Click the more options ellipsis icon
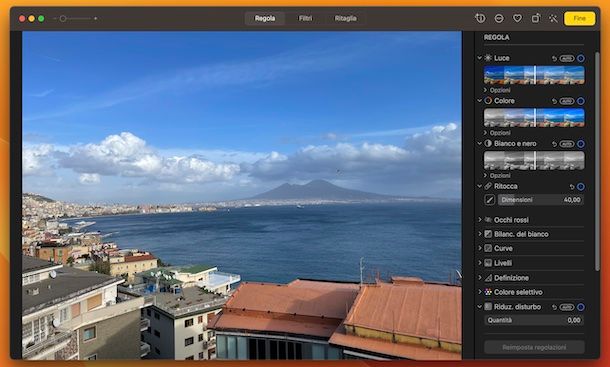 click(x=499, y=18)
